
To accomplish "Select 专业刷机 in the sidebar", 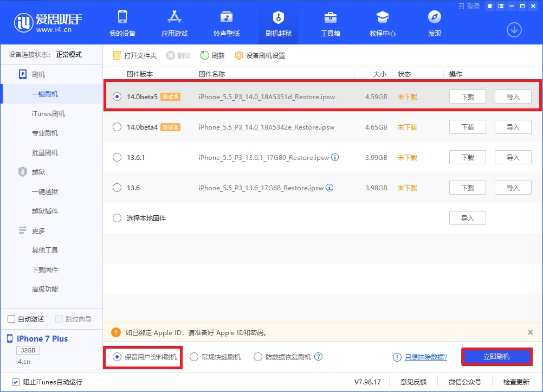I will click(45, 133).
